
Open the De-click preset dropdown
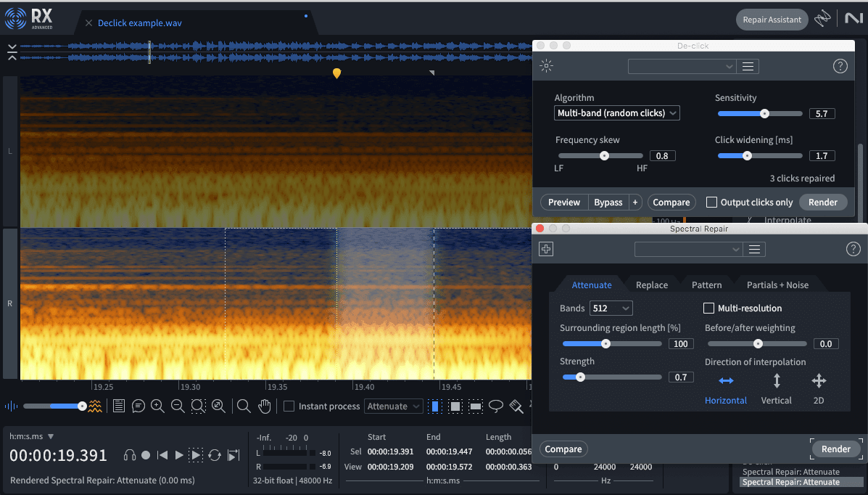coord(682,67)
